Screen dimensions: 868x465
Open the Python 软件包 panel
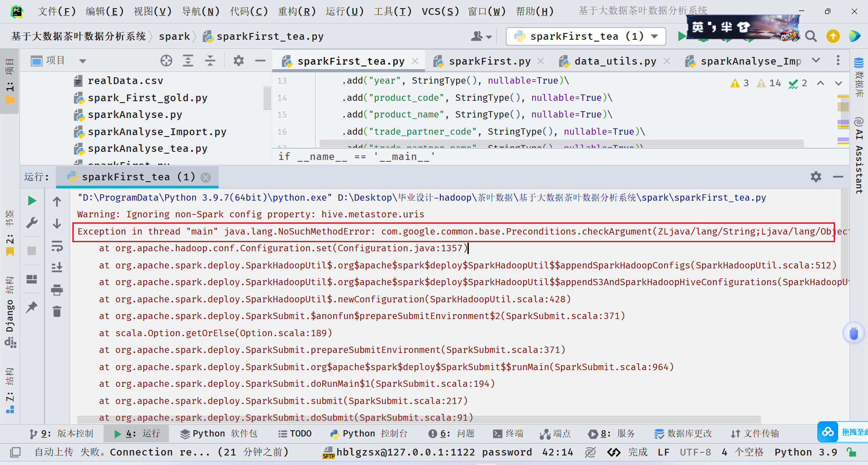pyautogui.click(x=219, y=433)
